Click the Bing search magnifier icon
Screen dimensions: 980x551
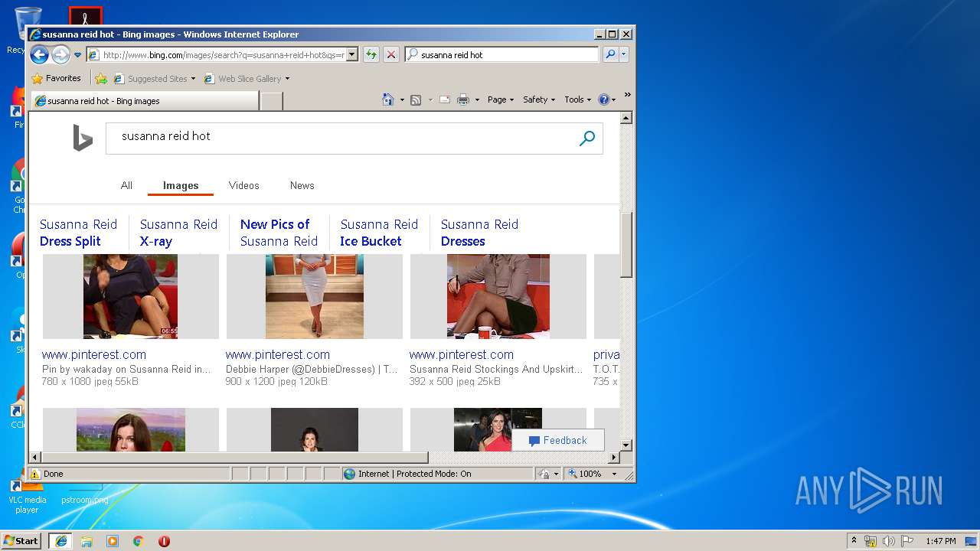587,139
